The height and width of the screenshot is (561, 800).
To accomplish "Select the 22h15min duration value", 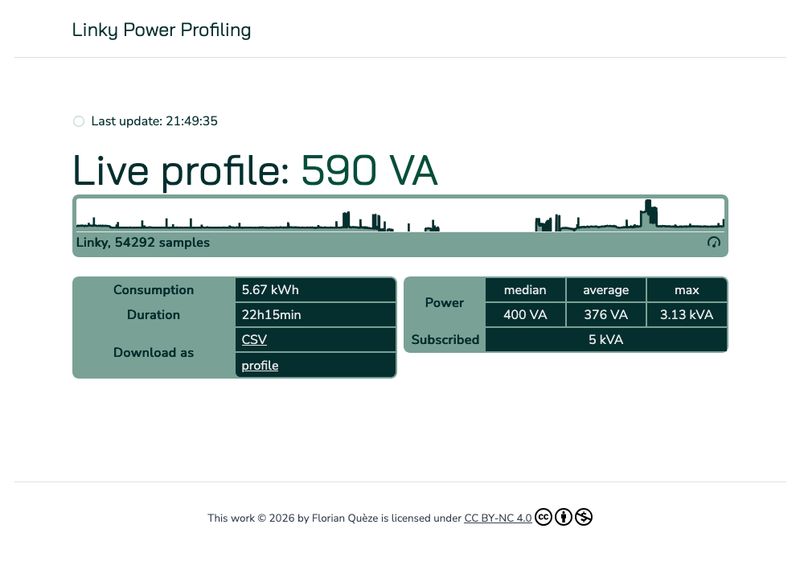I will click(271, 315).
